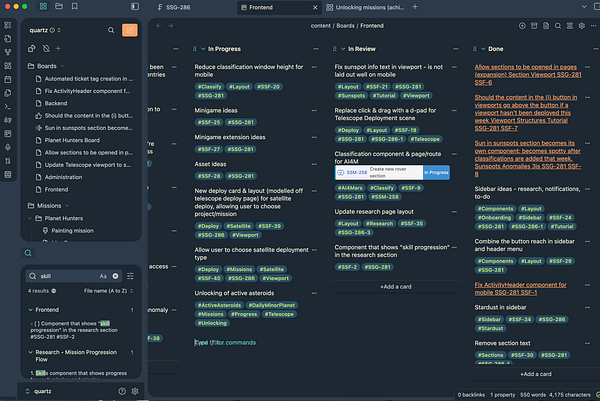The height and width of the screenshot is (401, 600).
Task: Collapse the Done list
Action: pos(483,49)
